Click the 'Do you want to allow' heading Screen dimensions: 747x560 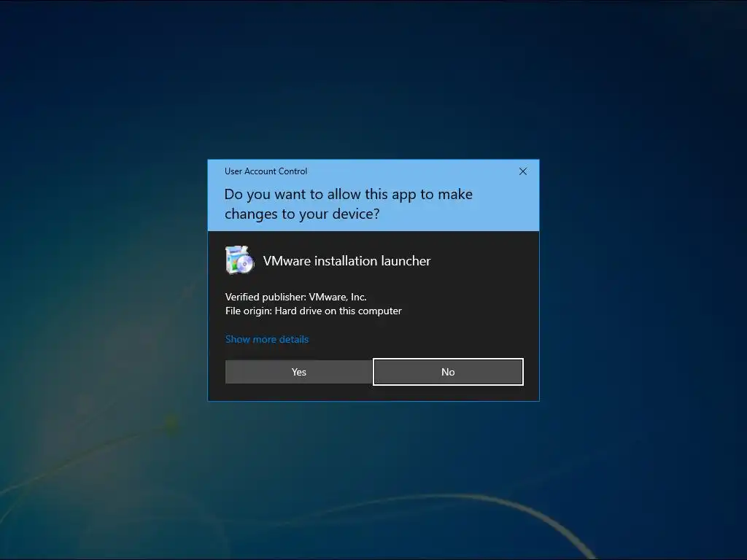[x=348, y=204]
